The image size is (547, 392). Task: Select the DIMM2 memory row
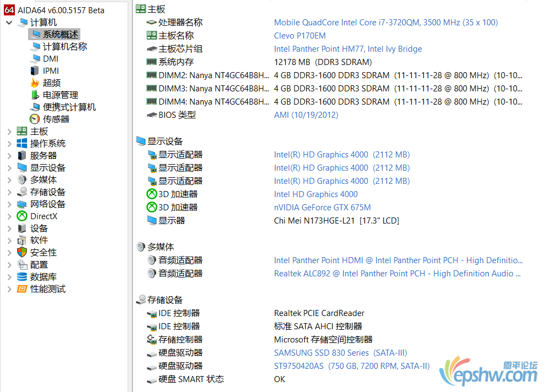[334, 75]
